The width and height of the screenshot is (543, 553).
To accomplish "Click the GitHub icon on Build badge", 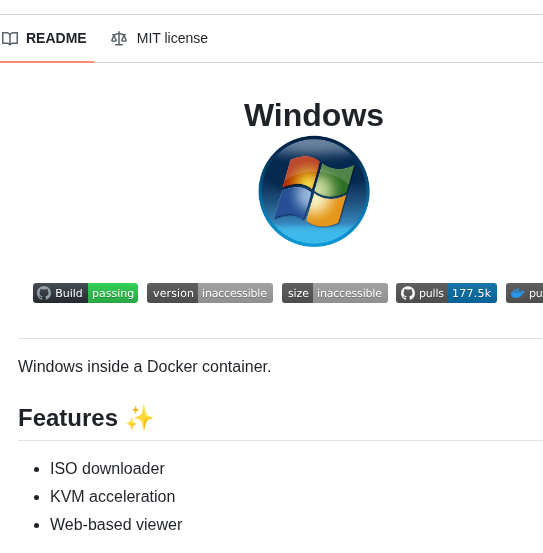I will [x=44, y=293].
